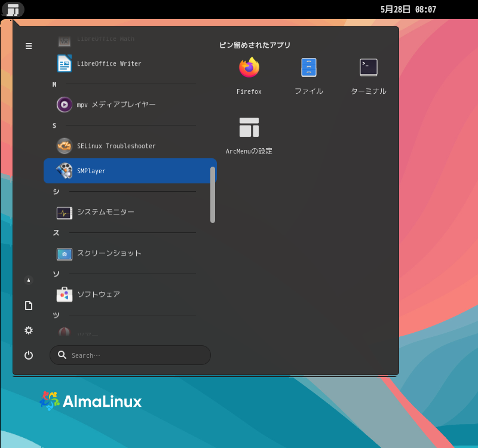Launch pinned Firefox browser
478x448 pixels.
249,76
